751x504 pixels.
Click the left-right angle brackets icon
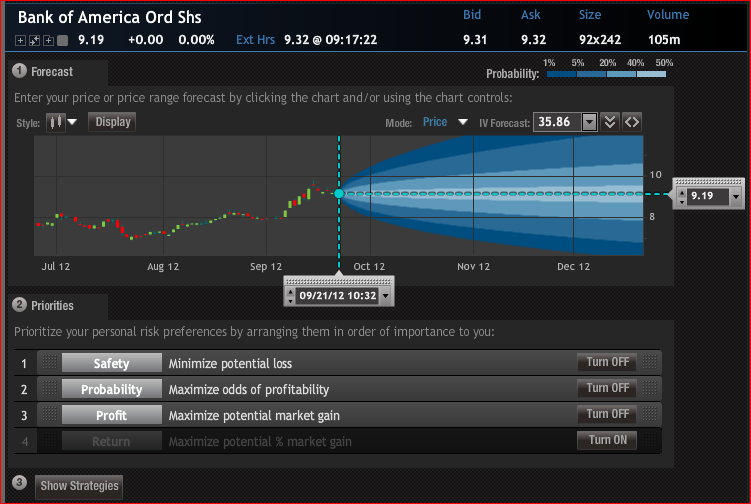tap(632, 122)
